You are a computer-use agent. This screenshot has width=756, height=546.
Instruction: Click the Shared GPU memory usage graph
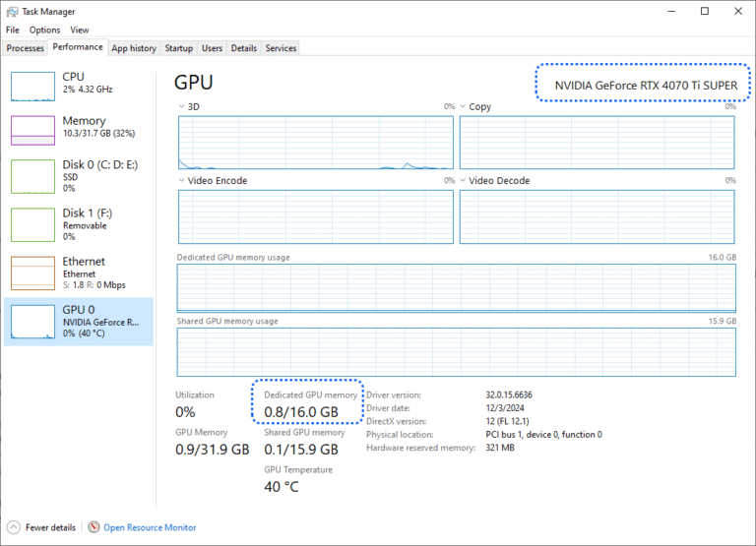[456, 352]
